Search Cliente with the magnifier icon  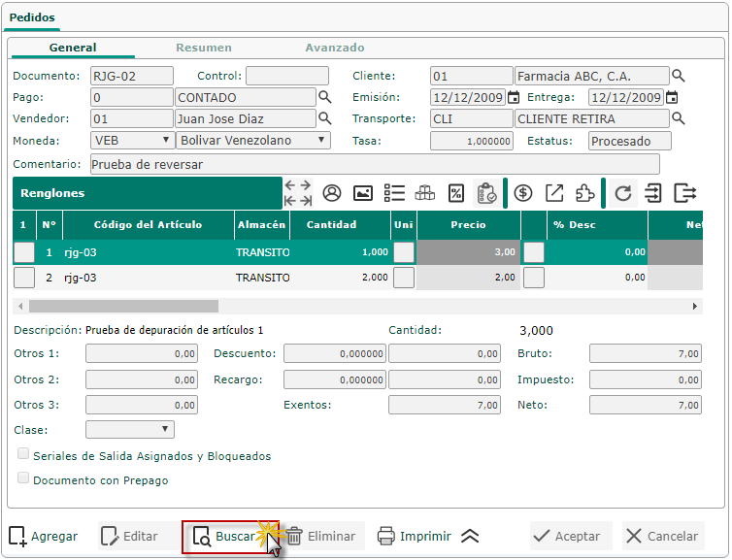tap(679, 76)
